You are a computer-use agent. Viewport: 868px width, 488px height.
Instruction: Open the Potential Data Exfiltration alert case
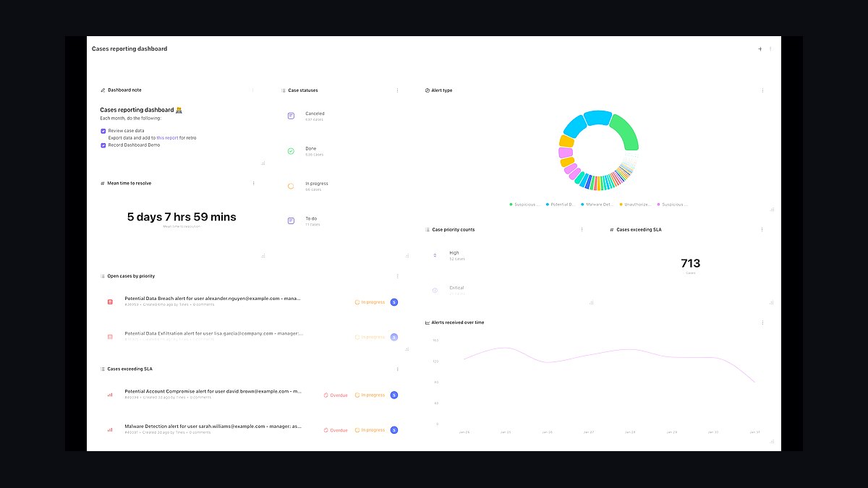[x=214, y=333]
